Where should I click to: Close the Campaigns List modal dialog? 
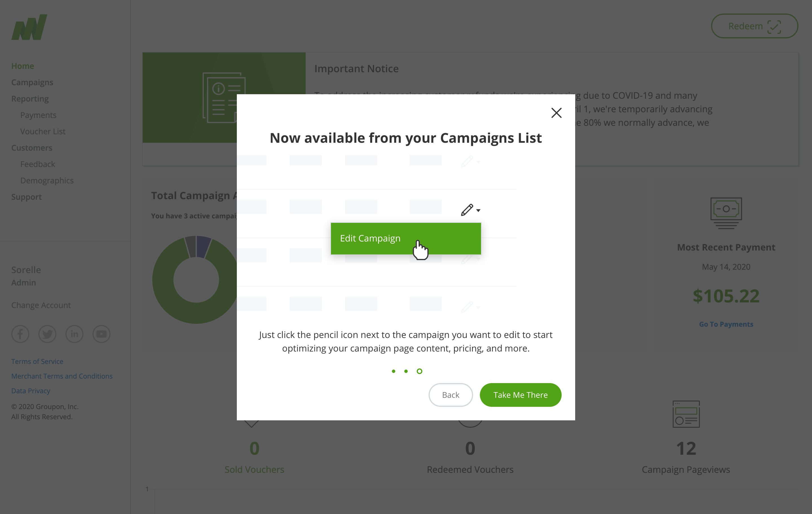pos(556,113)
